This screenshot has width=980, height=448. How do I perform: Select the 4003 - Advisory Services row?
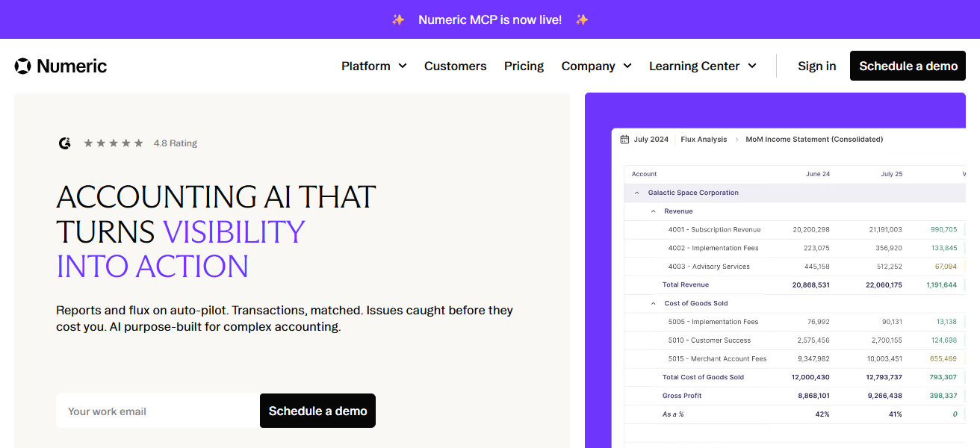[795, 267]
